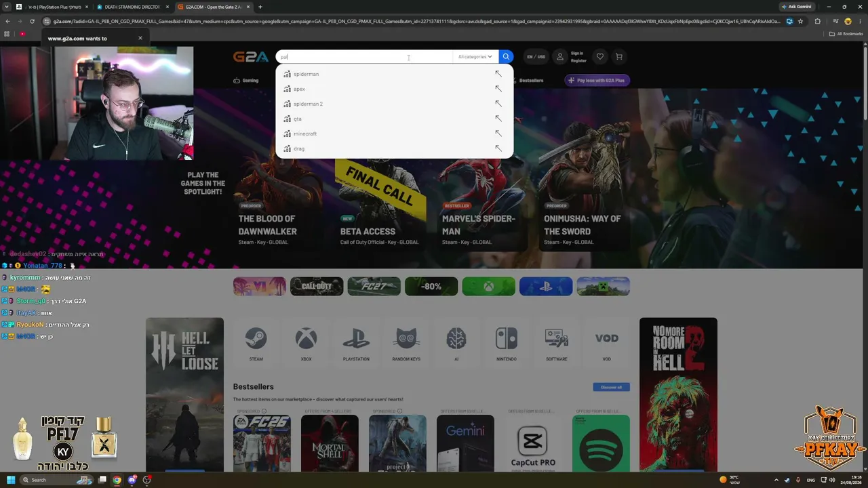868x488 pixels.
Task: Open the Bestsellers menu item
Action: [531, 80]
